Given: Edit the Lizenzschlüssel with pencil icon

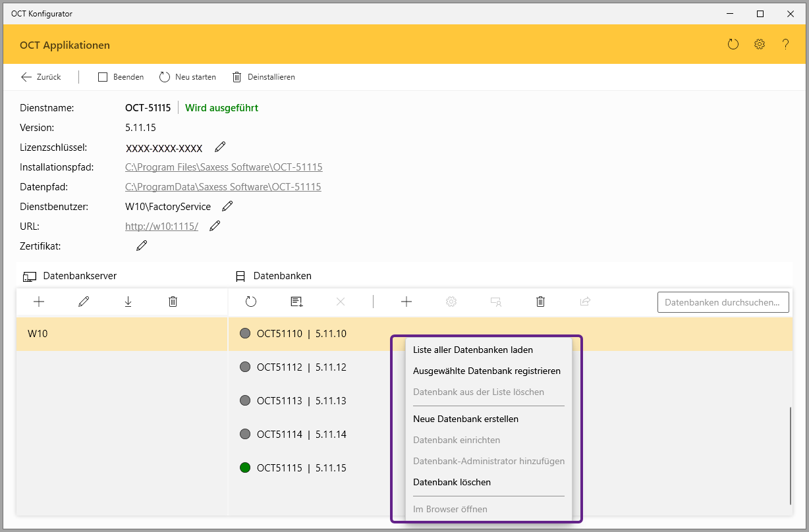Looking at the screenshot, I should (x=220, y=147).
